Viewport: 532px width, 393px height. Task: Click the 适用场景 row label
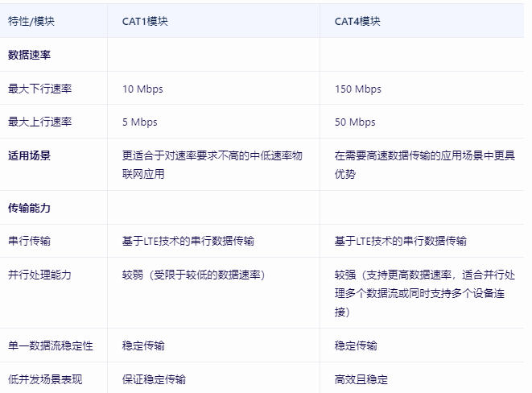[31, 155]
